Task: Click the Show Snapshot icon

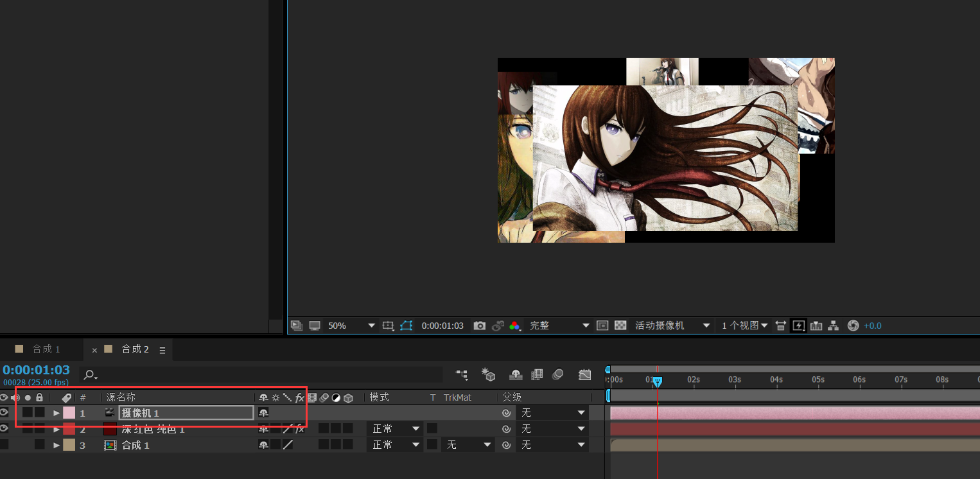Action: 498,326
